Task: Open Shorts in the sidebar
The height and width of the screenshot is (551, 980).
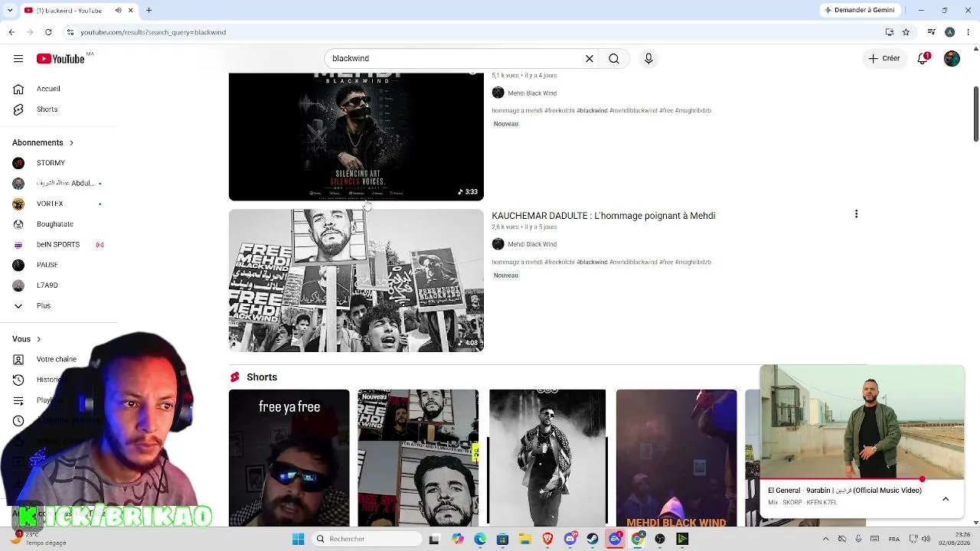Action: point(58,109)
